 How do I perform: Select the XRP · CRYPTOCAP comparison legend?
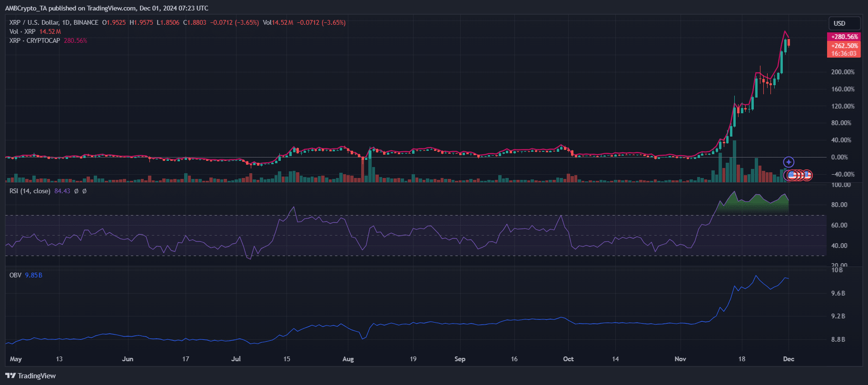[x=35, y=40]
